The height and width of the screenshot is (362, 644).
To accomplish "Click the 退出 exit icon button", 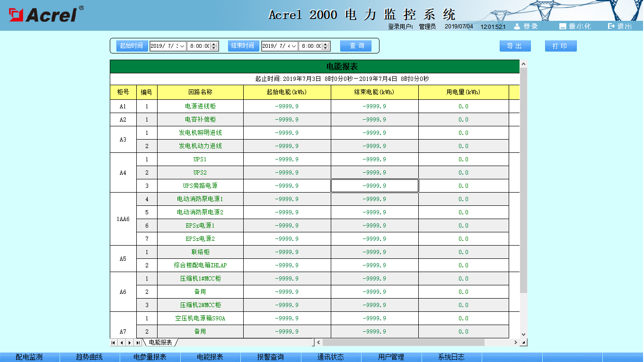I will coord(620,26).
